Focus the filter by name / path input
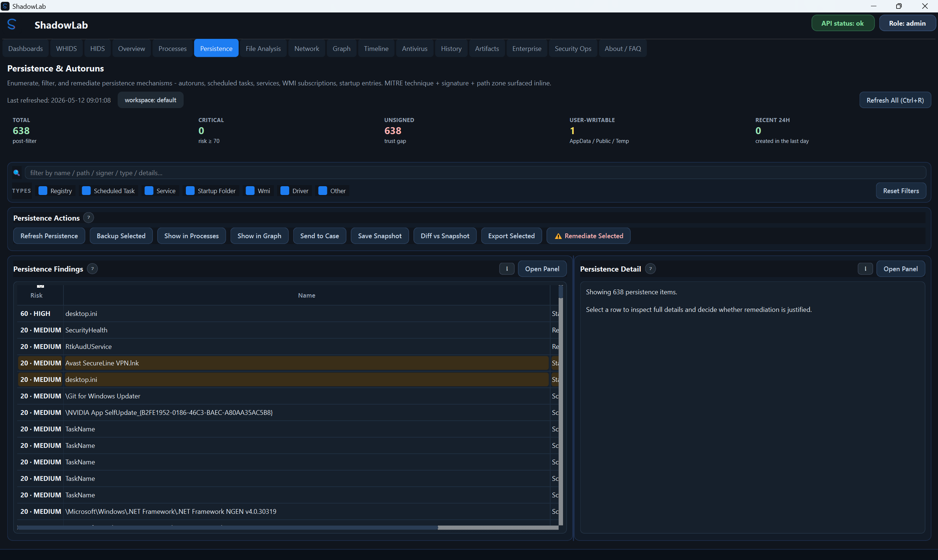Screen dimensions: 938x560 pos(475,173)
